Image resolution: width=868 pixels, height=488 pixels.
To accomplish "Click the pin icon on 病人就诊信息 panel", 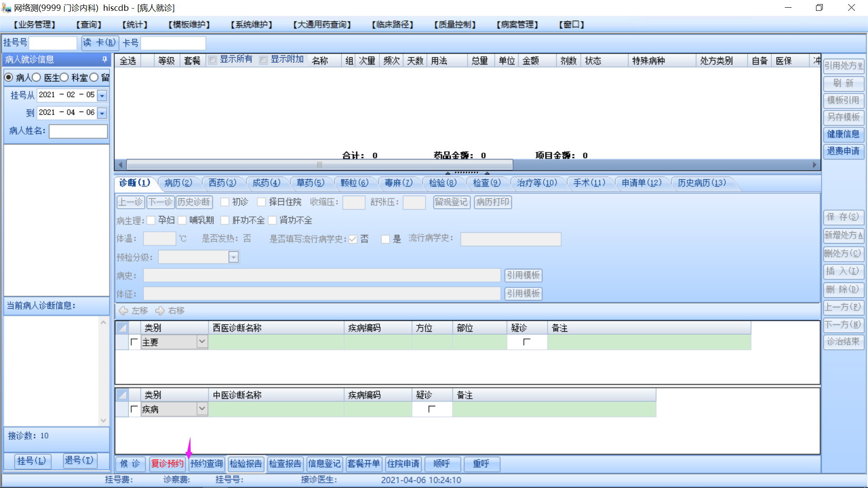I will coord(104,60).
